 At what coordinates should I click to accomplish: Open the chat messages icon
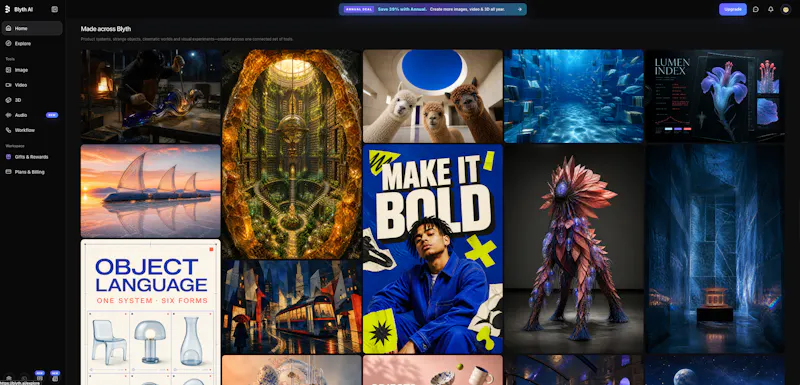click(756, 9)
